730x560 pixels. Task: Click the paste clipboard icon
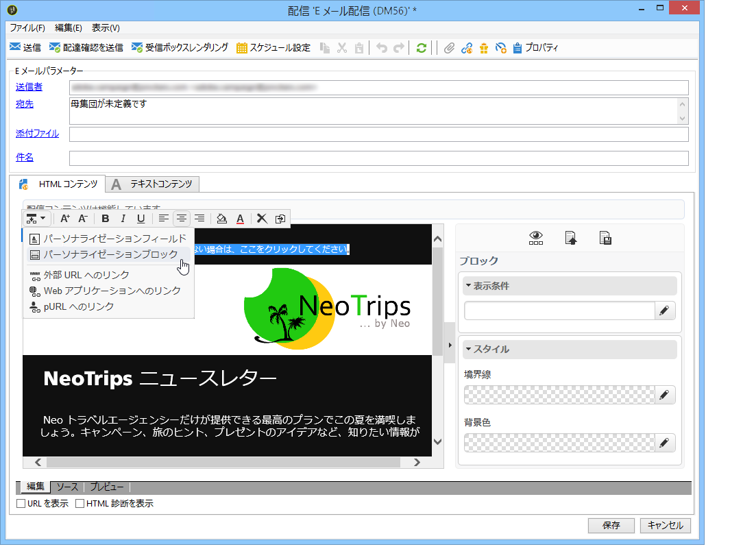(359, 48)
